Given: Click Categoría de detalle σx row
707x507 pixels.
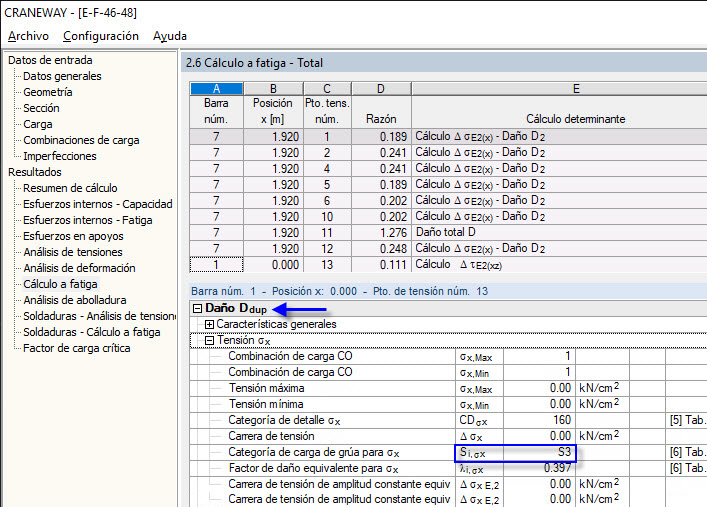Looking at the screenshot, I should pyautogui.click(x=449, y=420).
